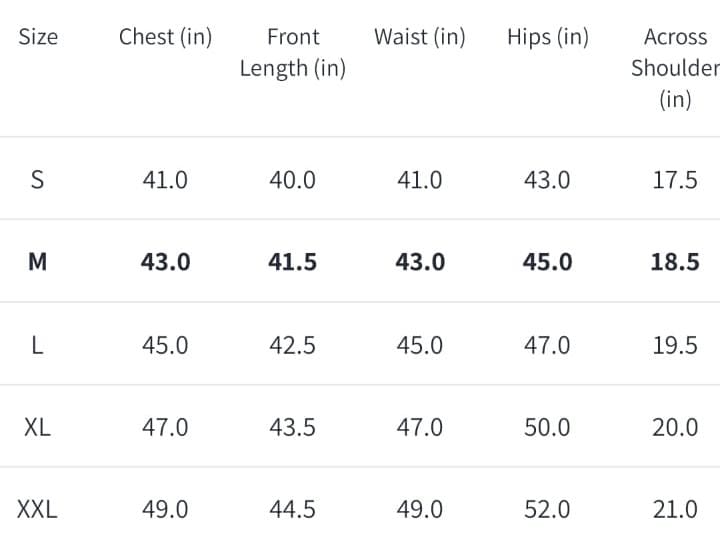Click the XL hips value 50.0
720x547 pixels.
pyautogui.click(x=547, y=427)
